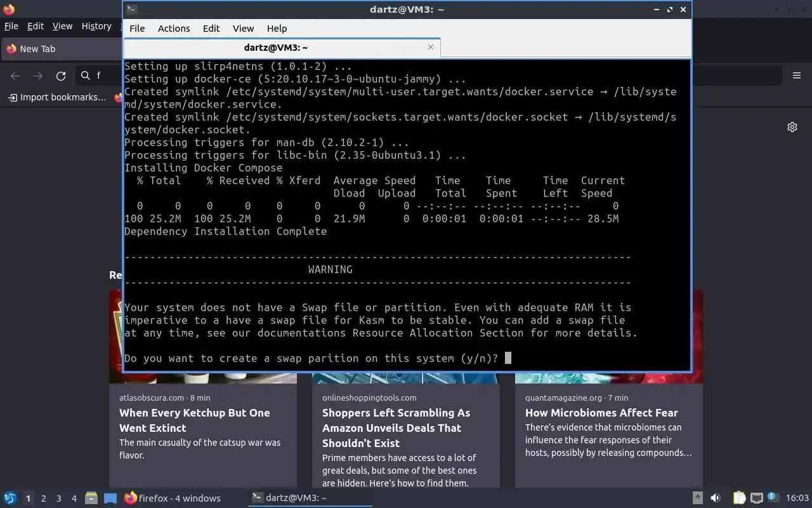Click the Firefox logo in the title bar

(x=9, y=9)
